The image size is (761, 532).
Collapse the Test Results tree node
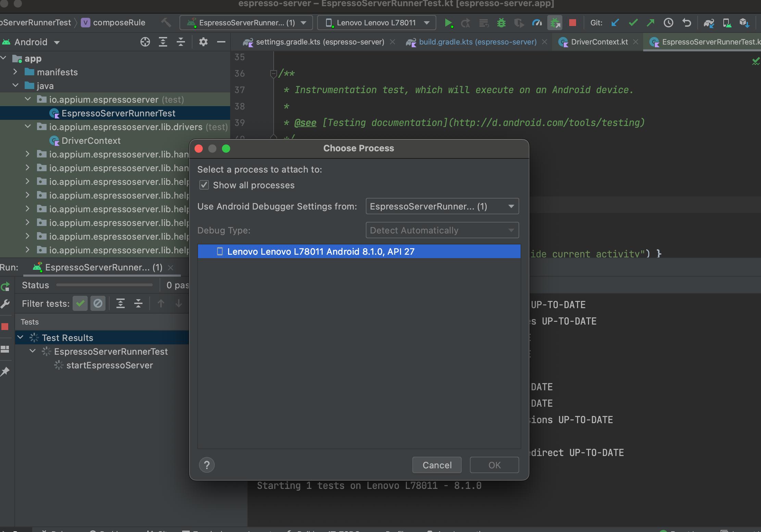coord(20,337)
